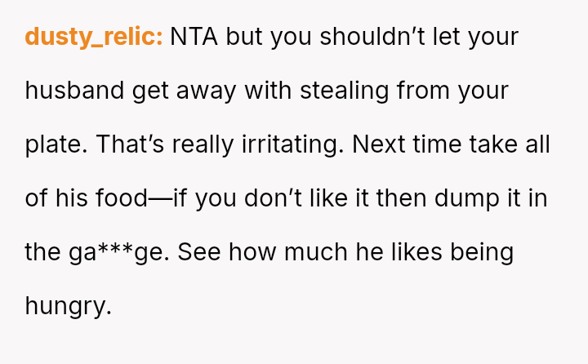
Task: Click the word "See" in the comment
Action: coord(196,252)
